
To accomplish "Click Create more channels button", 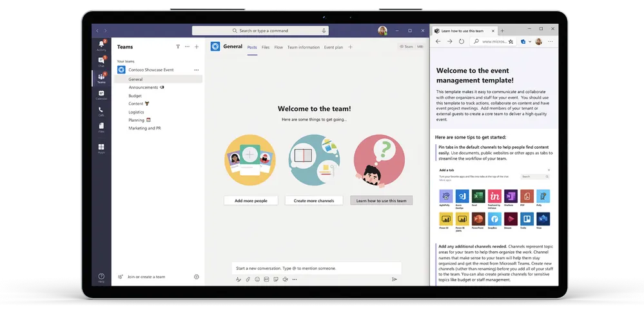I will click(x=314, y=200).
